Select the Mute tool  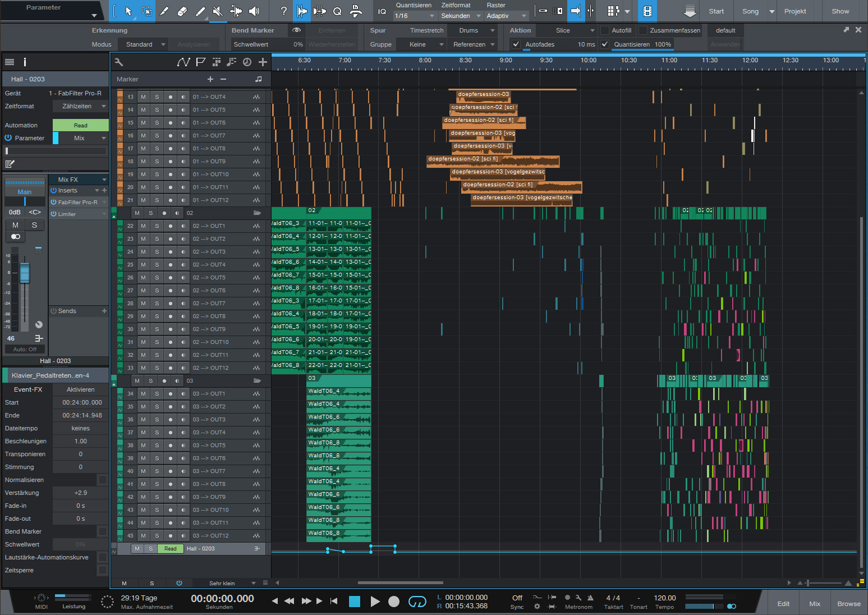coord(218,11)
